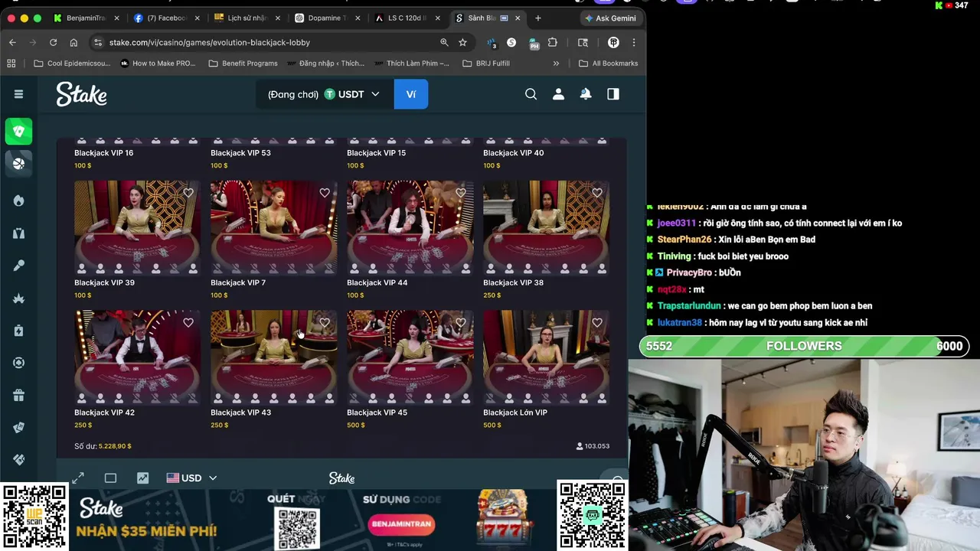Click the Số dư balance 5.228,90 $
This screenshot has height=551, width=980.
[x=103, y=446]
